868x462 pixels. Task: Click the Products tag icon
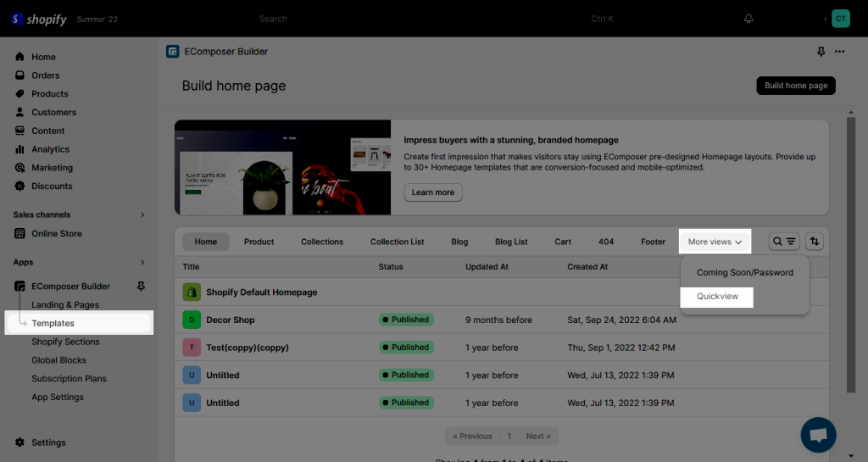(20, 93)
